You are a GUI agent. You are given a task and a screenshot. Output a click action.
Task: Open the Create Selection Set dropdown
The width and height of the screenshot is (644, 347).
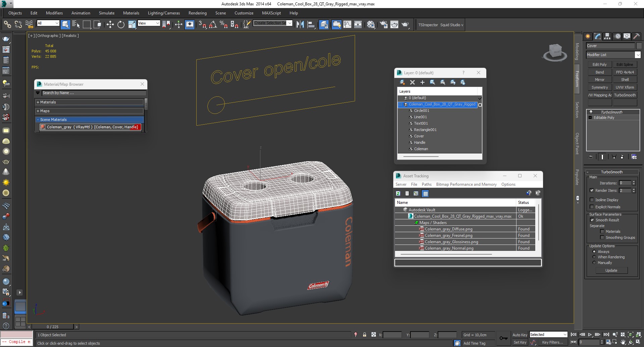(x=290, y=23)
